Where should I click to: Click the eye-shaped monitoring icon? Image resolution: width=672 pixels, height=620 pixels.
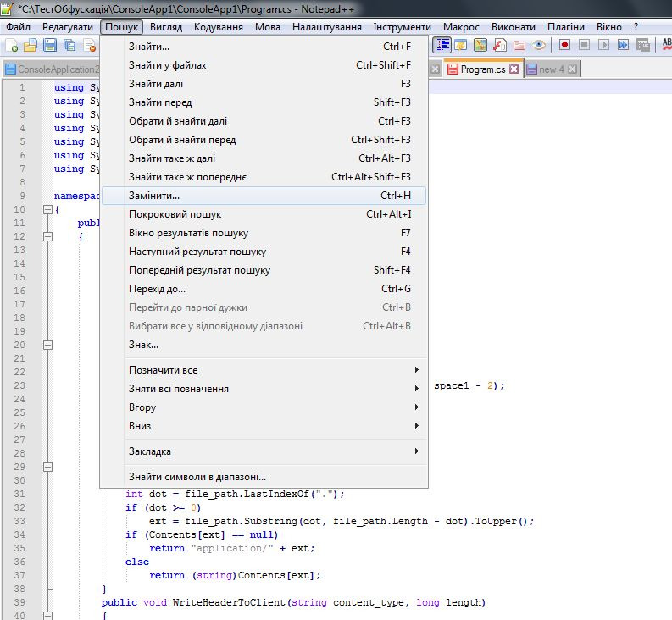click(539, 45)
